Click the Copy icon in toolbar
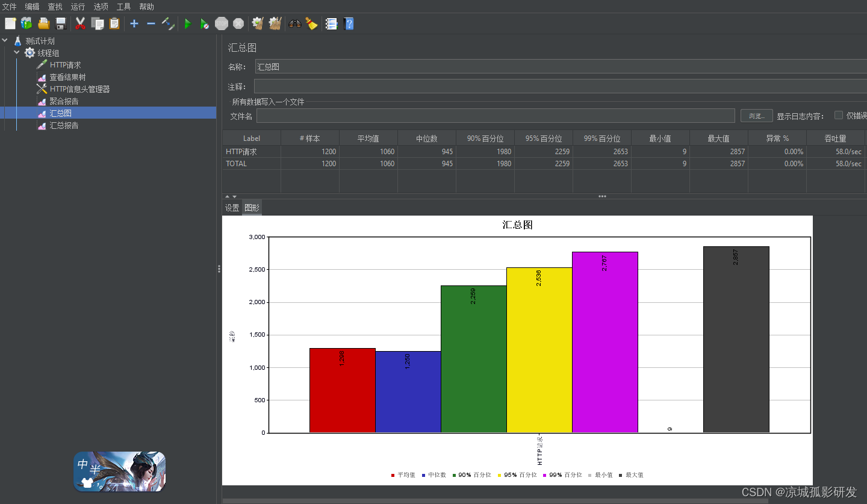The width and height of the screenshot is (867, 504). click(97, 23)
